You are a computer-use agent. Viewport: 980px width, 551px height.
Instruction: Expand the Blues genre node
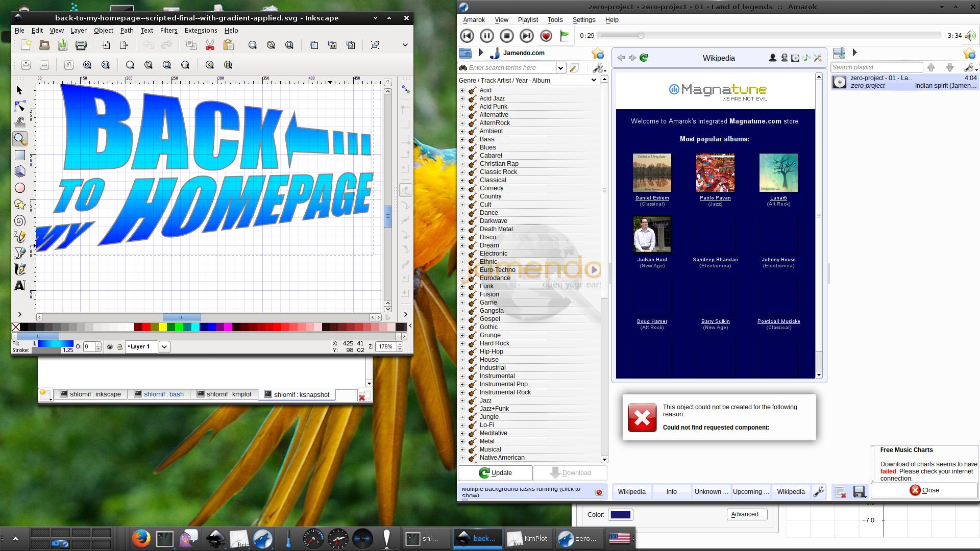(462, 147)
